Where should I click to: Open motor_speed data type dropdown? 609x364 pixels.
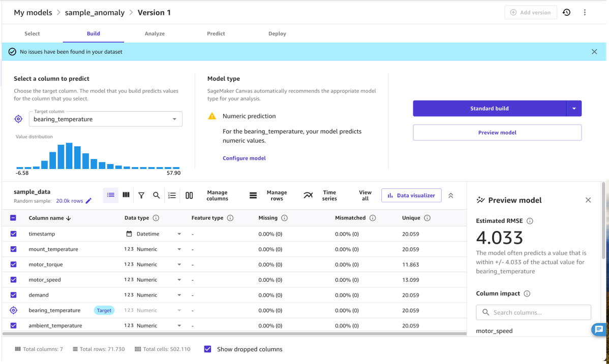point(179,280)
